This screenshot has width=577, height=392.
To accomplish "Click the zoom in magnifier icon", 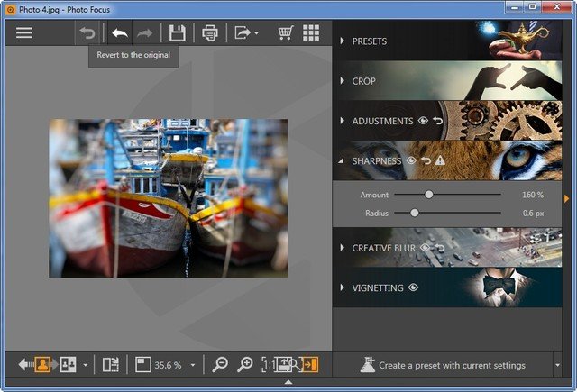I will (244, 365).
